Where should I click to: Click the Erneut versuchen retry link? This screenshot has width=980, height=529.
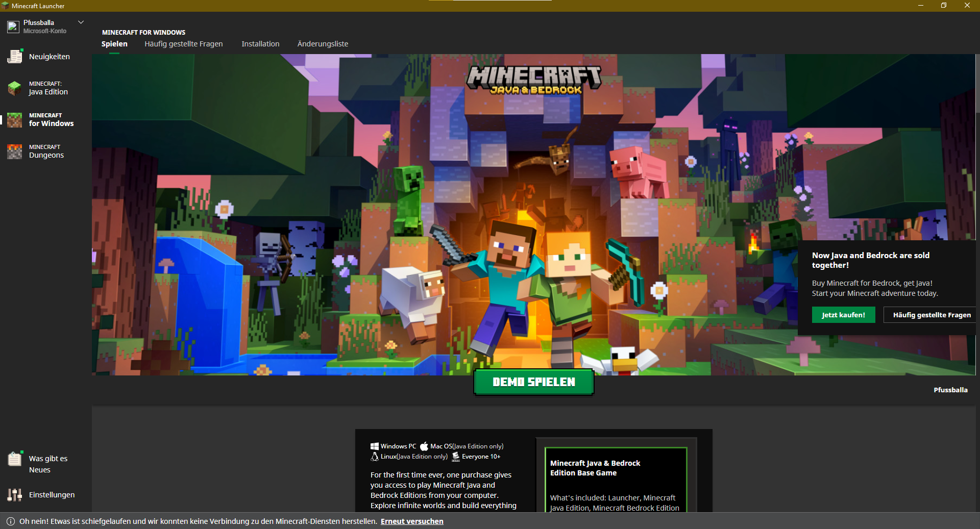click(412, 521)
